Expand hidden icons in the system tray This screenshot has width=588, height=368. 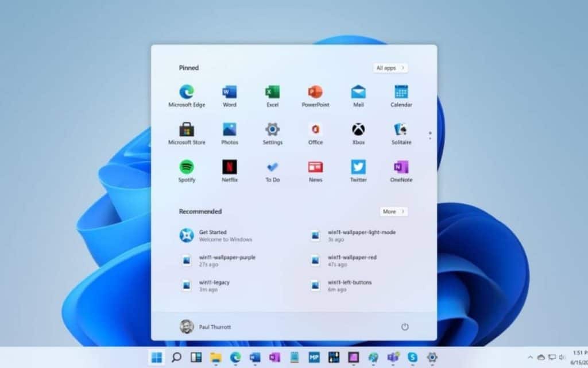click(x=531, y=356)
